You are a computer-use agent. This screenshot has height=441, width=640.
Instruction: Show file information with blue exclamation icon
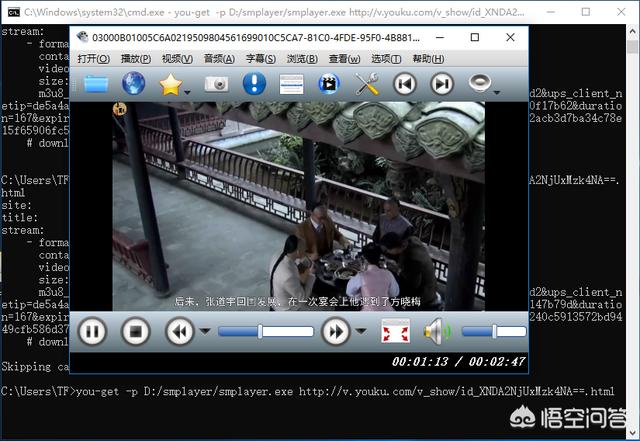click(254, 83)
